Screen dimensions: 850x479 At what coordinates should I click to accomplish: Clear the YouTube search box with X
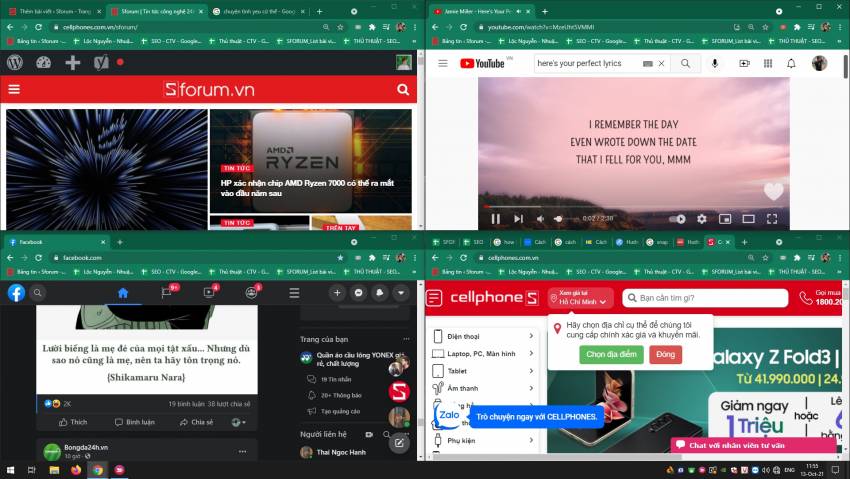(x=661, y=63)
